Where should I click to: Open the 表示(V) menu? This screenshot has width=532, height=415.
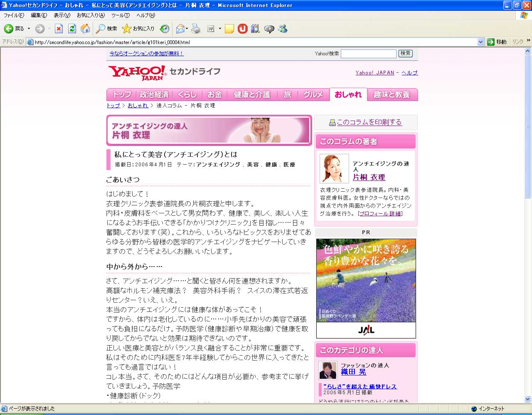(62, 15)
